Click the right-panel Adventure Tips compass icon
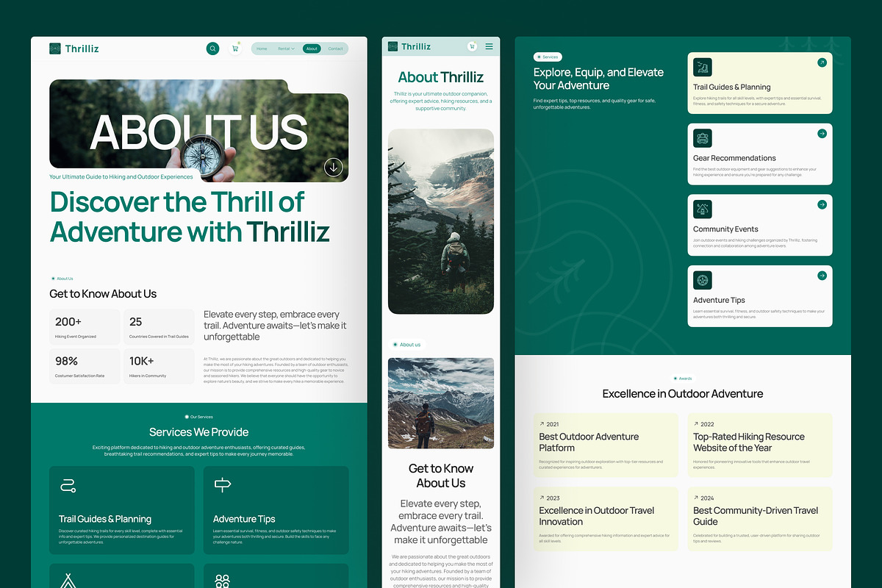This screenshot has width=882, height=588. (x=703, y=280)
